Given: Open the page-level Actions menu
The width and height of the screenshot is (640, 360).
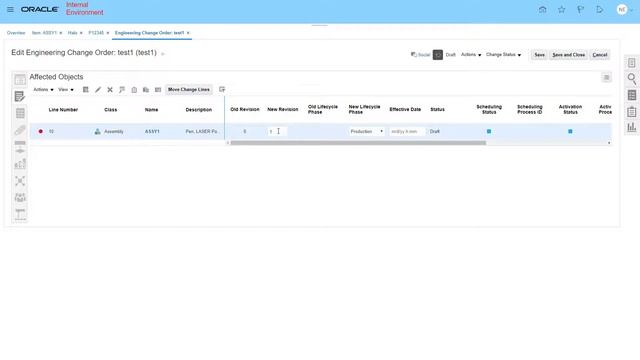Looking at the screenshot, I should point(471,55).
